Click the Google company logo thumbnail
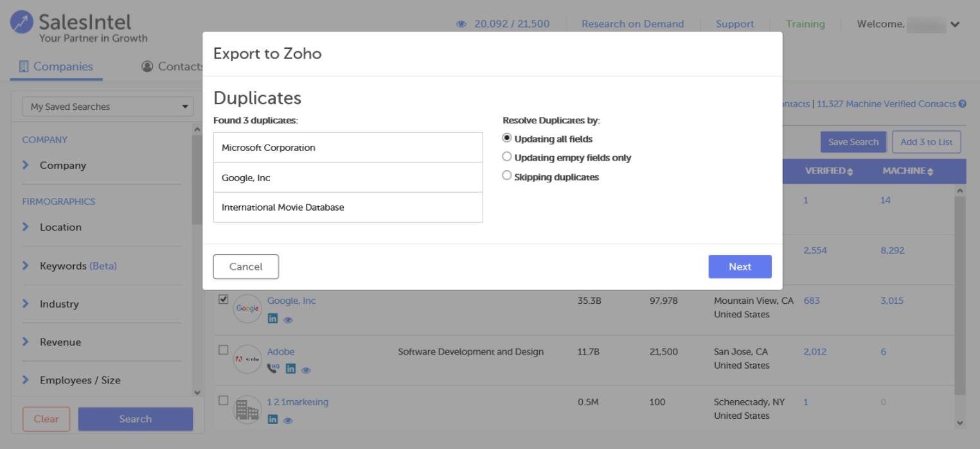The height and width of the screenshot is (449, 980). (x=247, y=309)
